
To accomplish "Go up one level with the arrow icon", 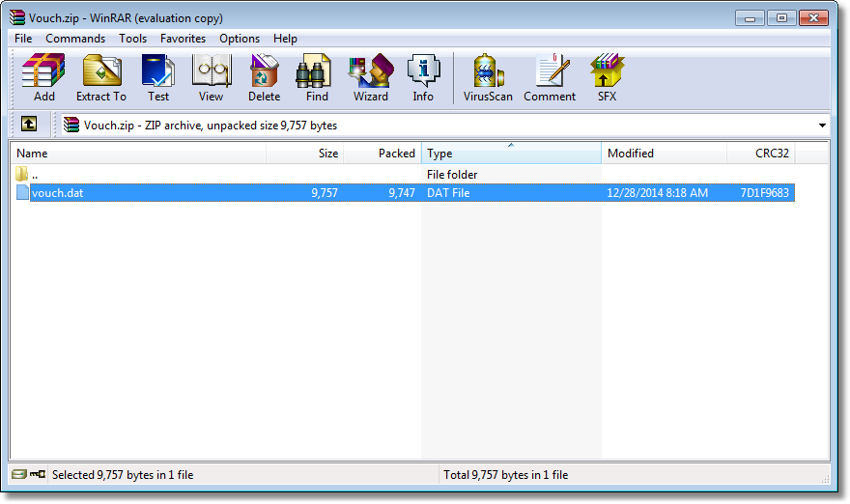I will pyautogui.click(x=29, y=125).
